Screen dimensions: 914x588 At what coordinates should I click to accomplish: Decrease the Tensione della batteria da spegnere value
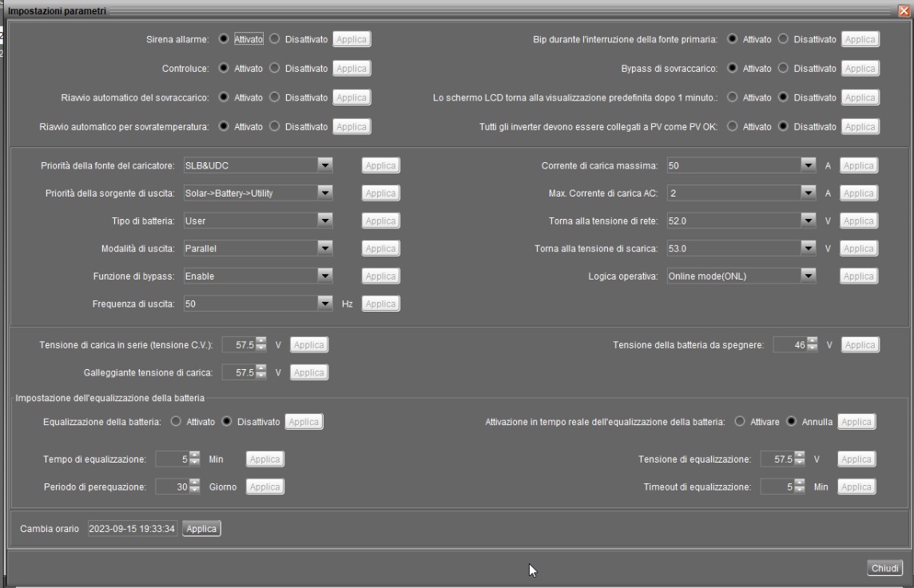click(x=812, y=348)
